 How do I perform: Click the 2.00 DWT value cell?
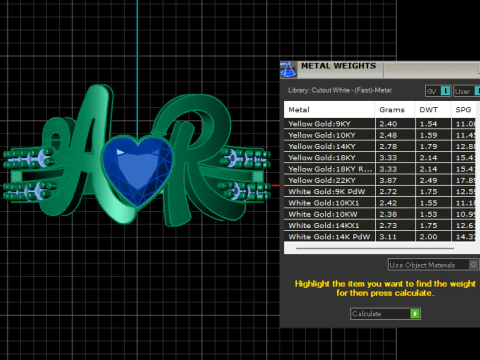[x=433, y=237]
